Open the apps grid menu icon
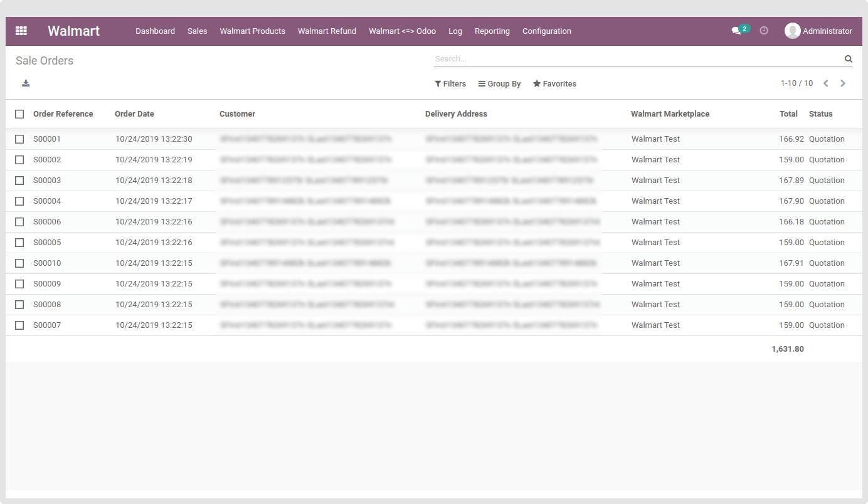 pos(21,31)
